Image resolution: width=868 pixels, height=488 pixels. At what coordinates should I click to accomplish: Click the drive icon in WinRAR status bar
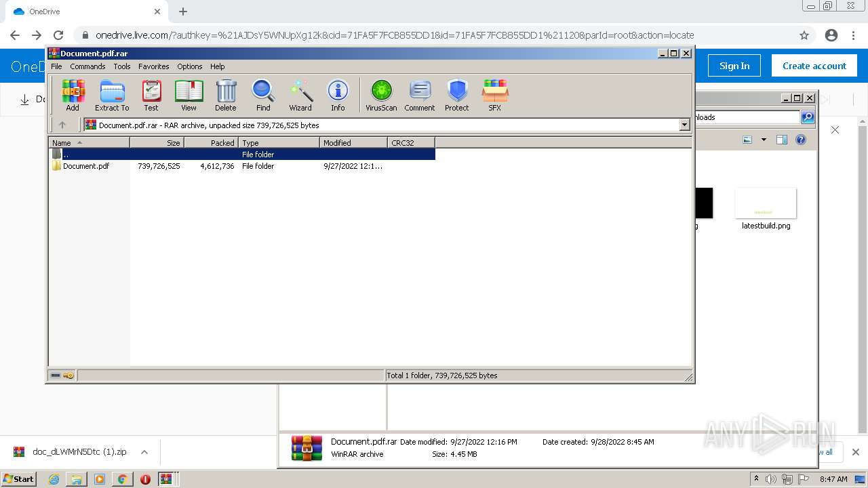pyautogui.click(x=56, y=375)
